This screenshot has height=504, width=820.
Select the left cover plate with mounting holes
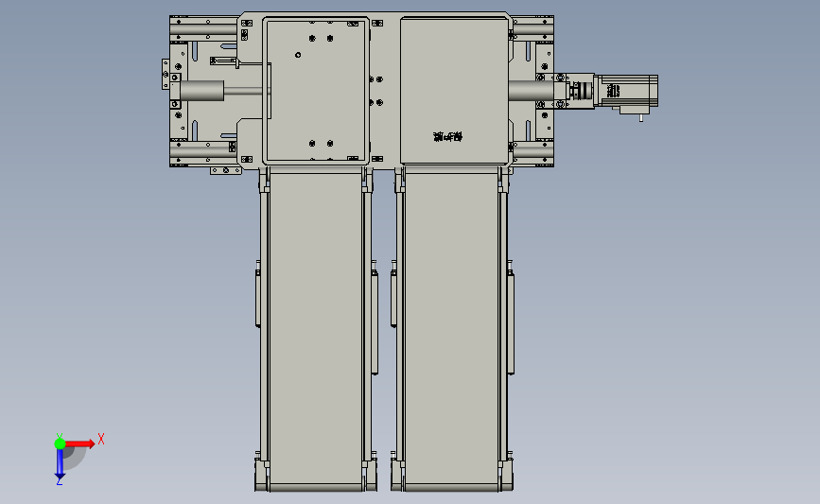click(316, 91)
